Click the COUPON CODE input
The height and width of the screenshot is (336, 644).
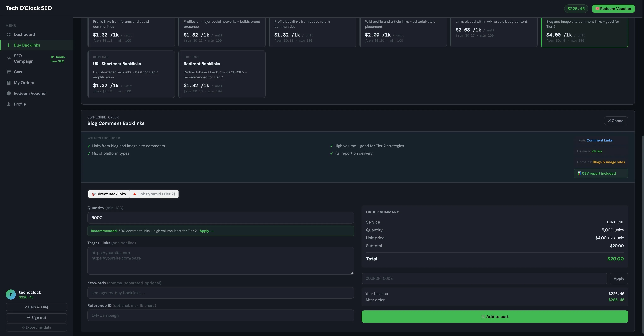pos(484,279)
